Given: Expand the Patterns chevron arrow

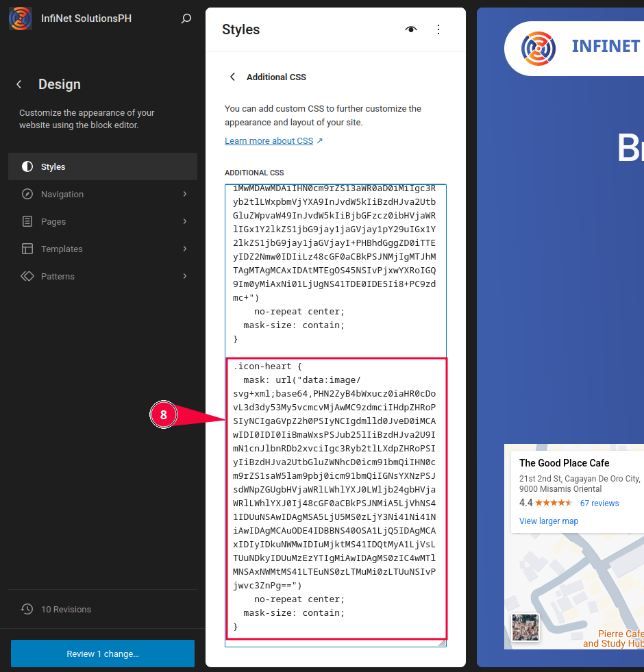Looking at the screenshot, I should tap(185, 276).
